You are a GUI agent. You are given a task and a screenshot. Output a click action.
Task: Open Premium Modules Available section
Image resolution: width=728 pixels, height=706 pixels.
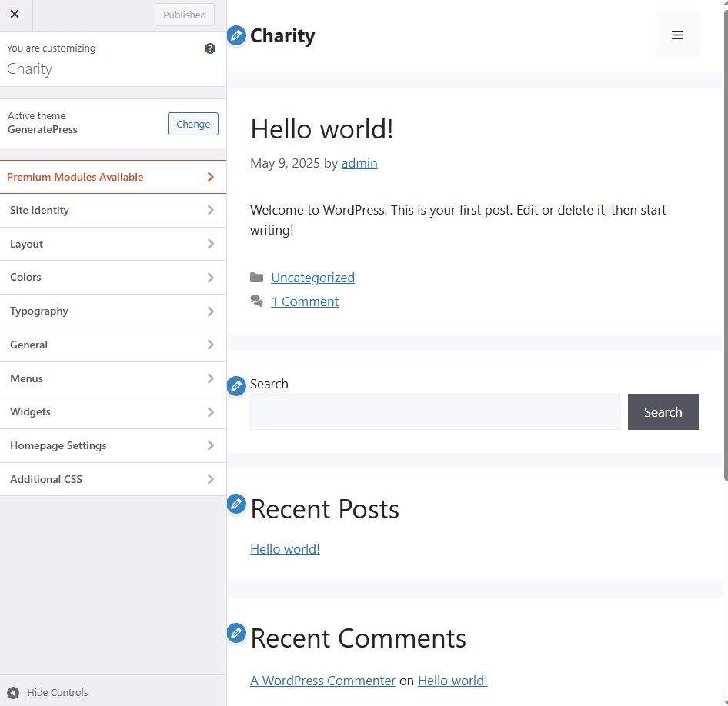113,177
